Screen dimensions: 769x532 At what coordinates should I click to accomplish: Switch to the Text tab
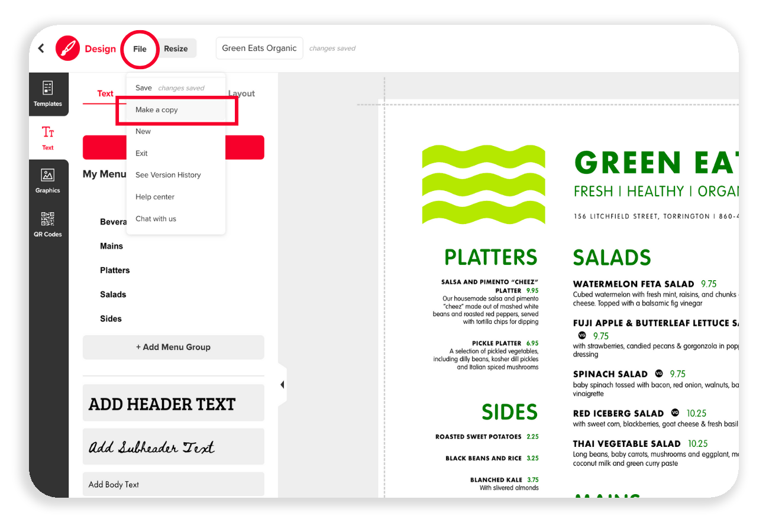(105, 93)
